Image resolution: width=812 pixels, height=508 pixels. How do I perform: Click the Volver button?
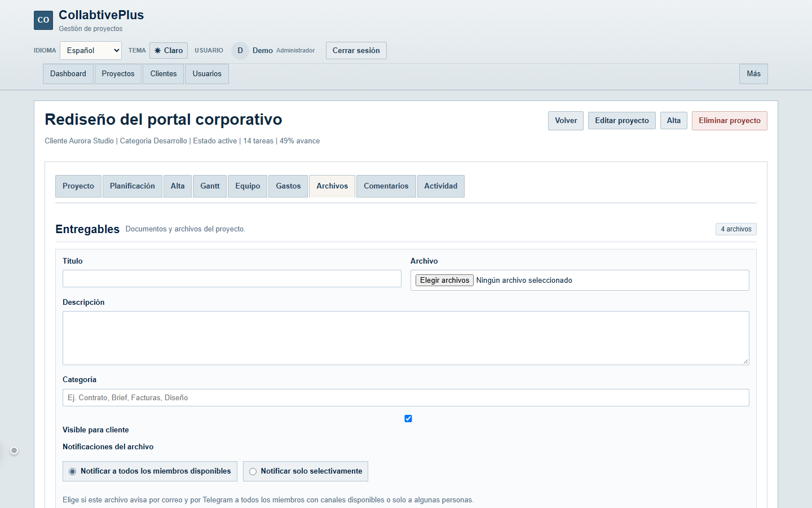click(x=566, y=121)
